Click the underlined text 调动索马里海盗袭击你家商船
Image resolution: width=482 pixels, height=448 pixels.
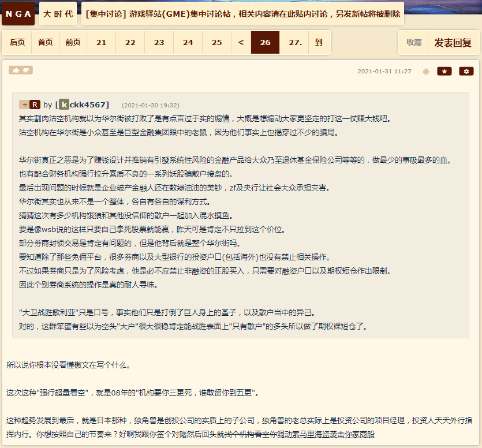point(326,434)
